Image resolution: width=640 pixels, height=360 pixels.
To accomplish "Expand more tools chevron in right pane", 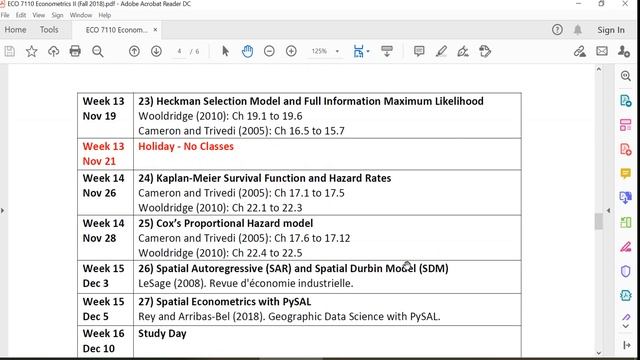I will (x=625, y=326).
